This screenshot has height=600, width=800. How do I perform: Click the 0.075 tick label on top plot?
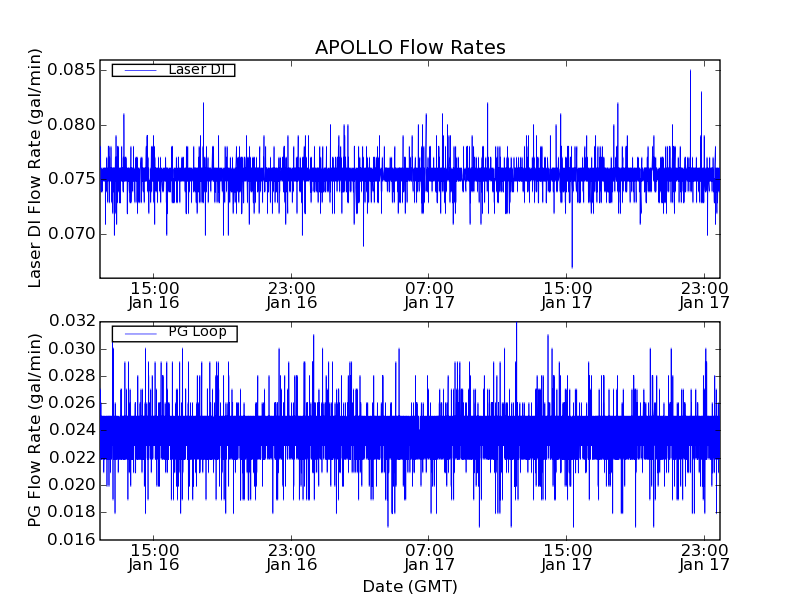[71, 179]
